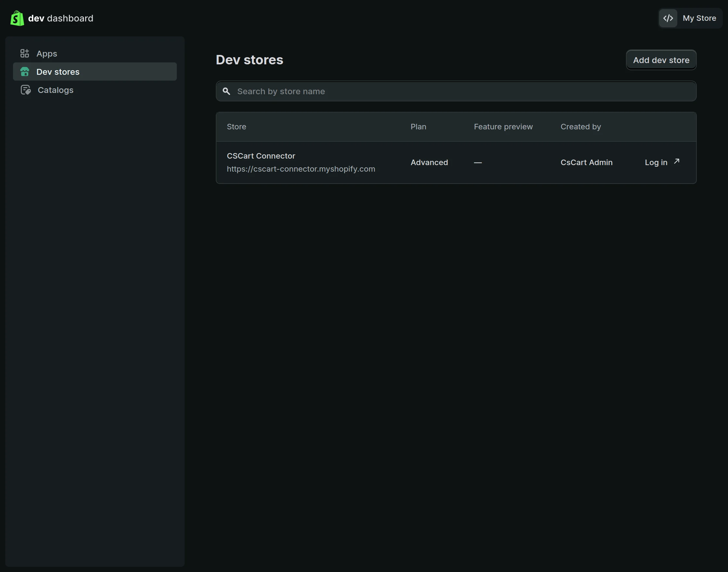Click the Dev stores storefront icon
Screen dimensions: 728x572
24,72
